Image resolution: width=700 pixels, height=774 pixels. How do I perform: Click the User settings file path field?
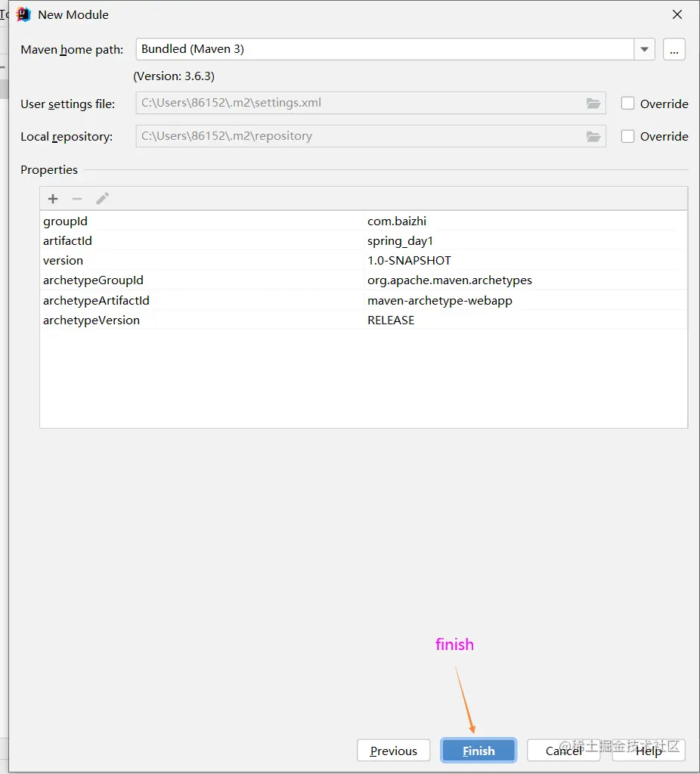pyautogui.click(x=370, y=103)
